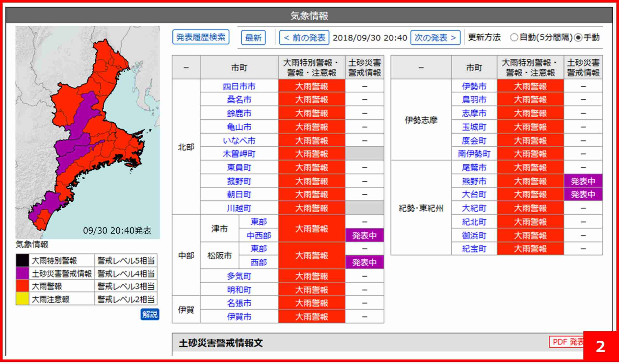The image size is (619, 364).
Task: Go to 前の発表 (previous announcement)
Action: [x=304, y=38]
